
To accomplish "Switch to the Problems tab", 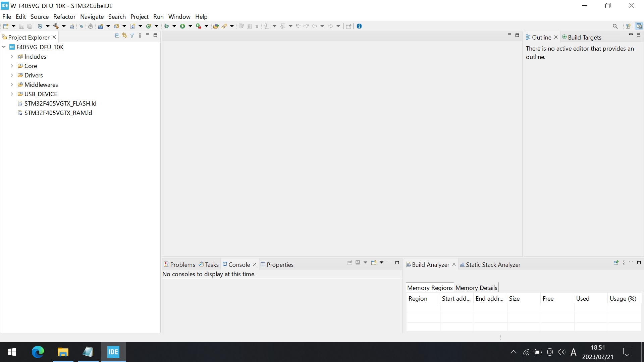I will pyautogui.click(x=179, y=264).
